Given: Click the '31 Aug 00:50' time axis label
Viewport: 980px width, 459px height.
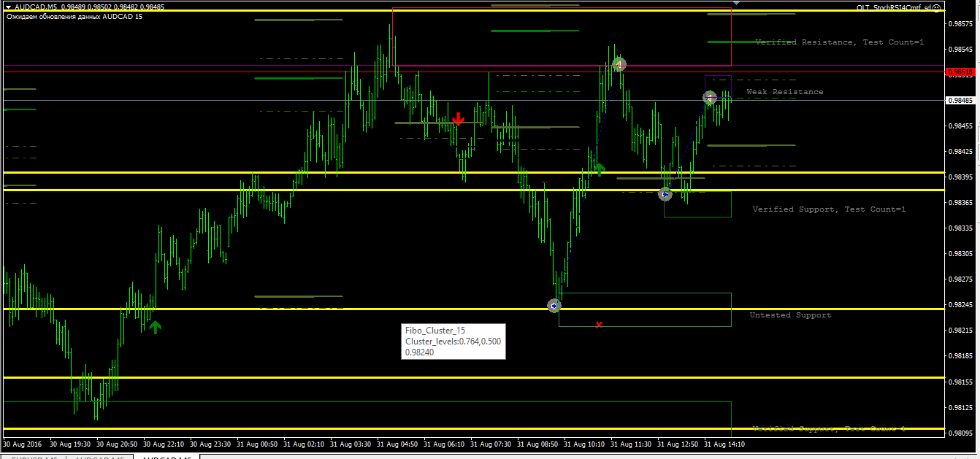Looking at the screenshot, I should [x=259, y=444].
